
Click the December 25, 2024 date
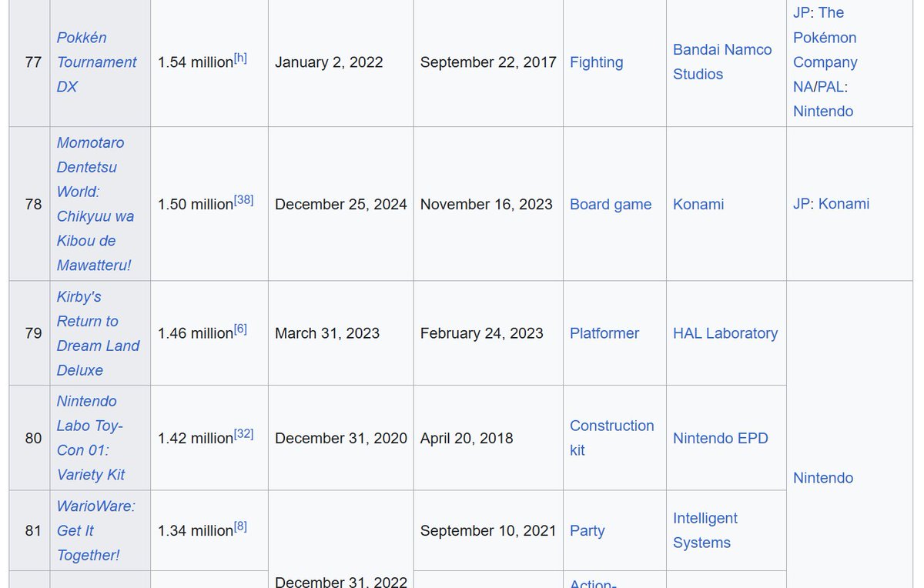point(341,205)
